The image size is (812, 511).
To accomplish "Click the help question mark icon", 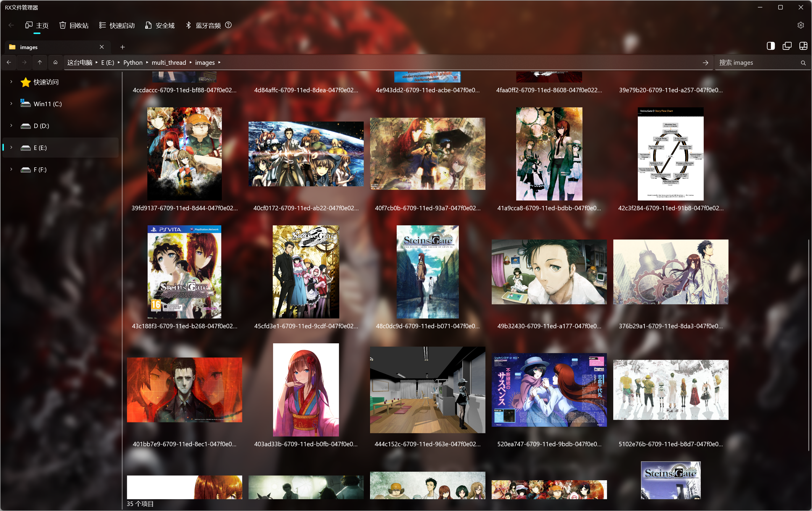I will click(228, 25).
